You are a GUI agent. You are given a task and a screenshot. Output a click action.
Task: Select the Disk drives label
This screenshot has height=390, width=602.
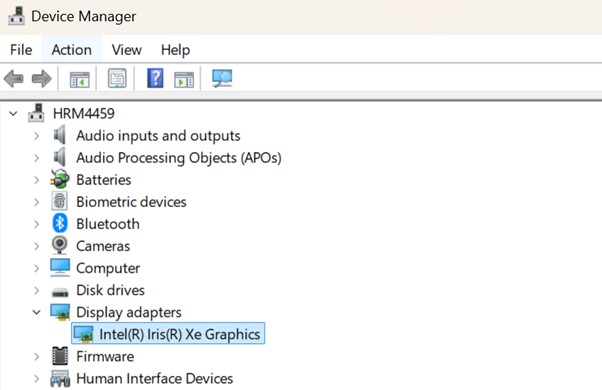[x=111, y=290]
